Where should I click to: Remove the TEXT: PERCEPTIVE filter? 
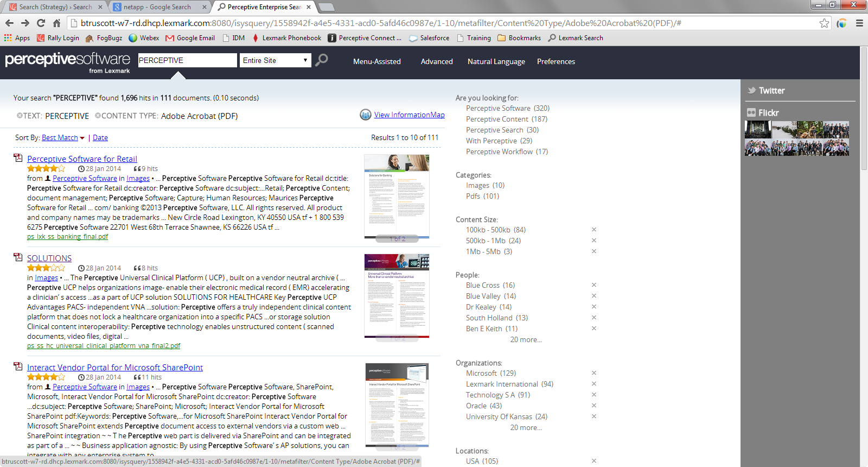click(20, 116)
